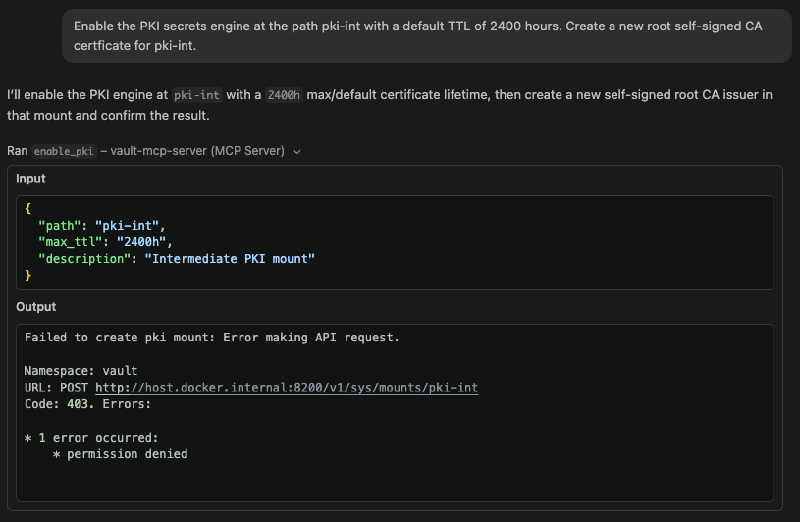The image size is (800, 522).
Task: Click the opening brace of the input JSON
Action: tap(28, 209)
